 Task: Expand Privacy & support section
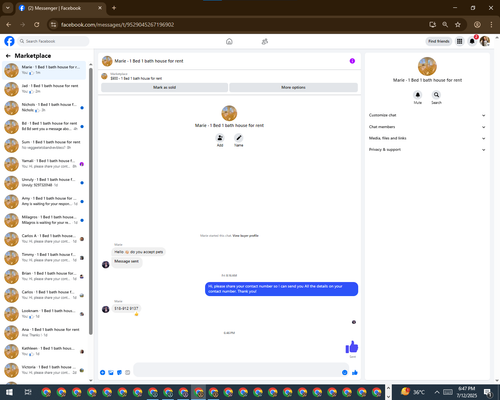pos(427,150)
